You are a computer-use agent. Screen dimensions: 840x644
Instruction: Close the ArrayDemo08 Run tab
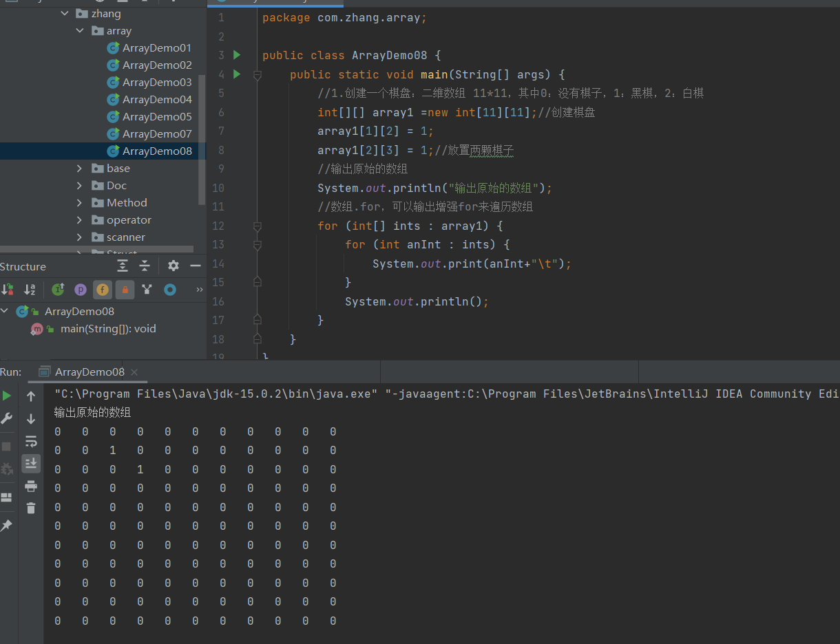tap(134, 372)
